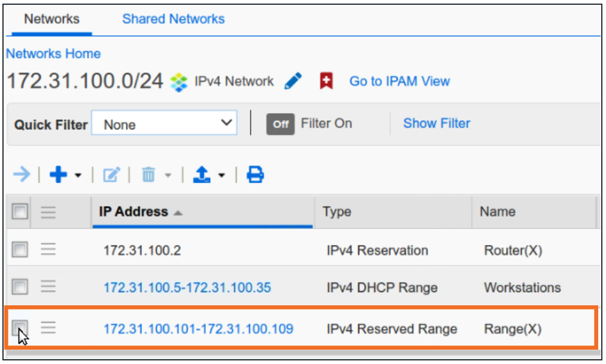Screen dimensions: 606x364
Task: Click the plus add icon in toolbar
Action: point(59,175)
